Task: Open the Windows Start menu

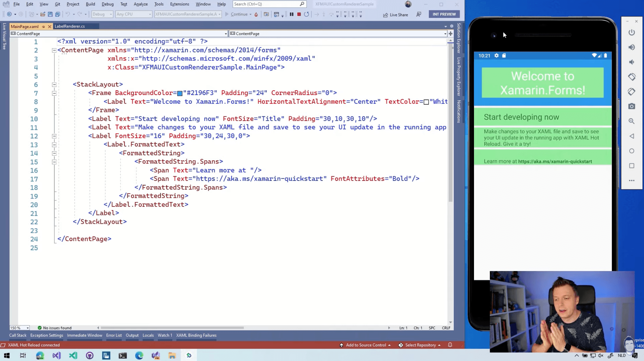Action: tap(7, 355)
